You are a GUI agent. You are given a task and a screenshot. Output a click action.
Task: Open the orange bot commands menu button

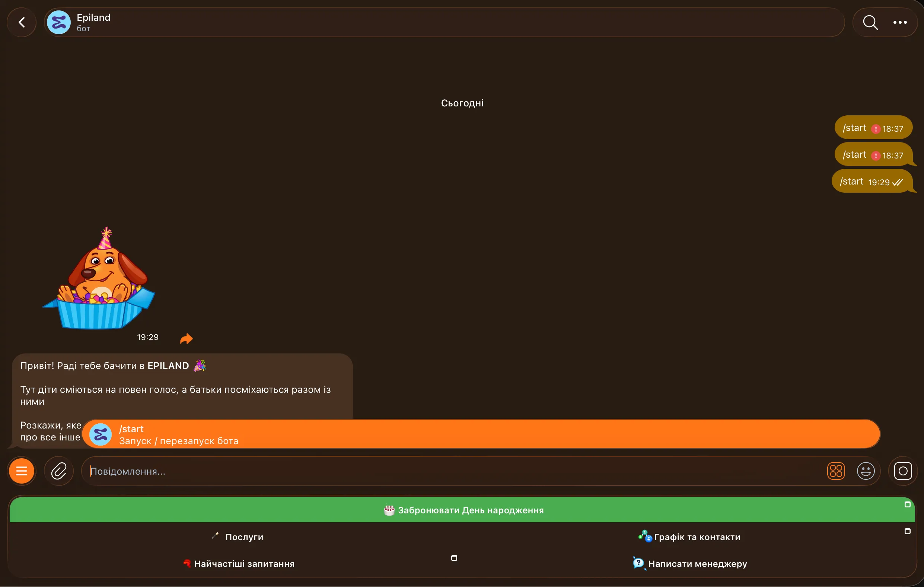tap(22, 471)
